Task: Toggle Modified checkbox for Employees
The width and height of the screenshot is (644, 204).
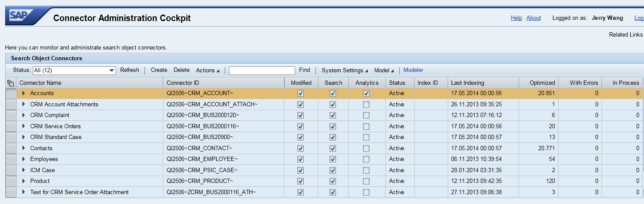Action: point(301,159)
